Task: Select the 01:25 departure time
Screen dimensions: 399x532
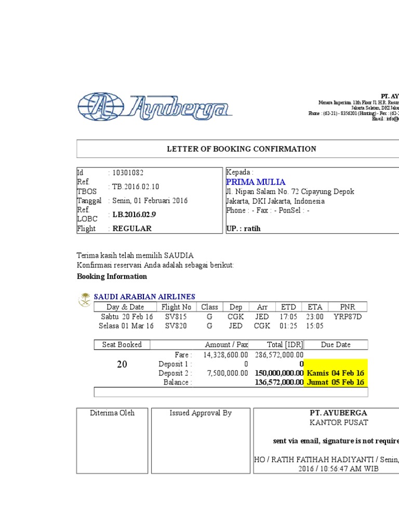Action: [x=288, y=326]
